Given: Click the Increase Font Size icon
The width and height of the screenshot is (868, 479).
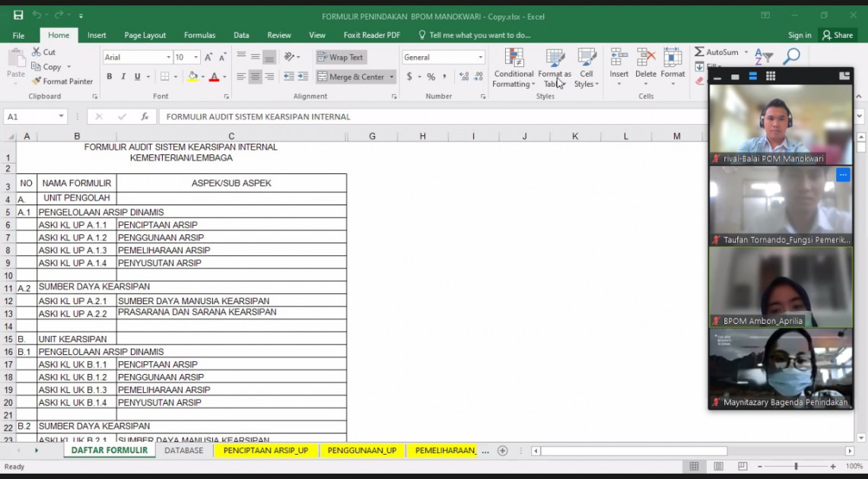Looking at the screenshot, I should point(208,57).
